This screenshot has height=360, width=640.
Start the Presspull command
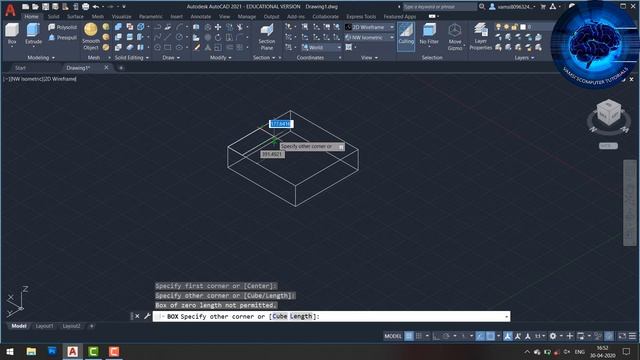[62, 38]
